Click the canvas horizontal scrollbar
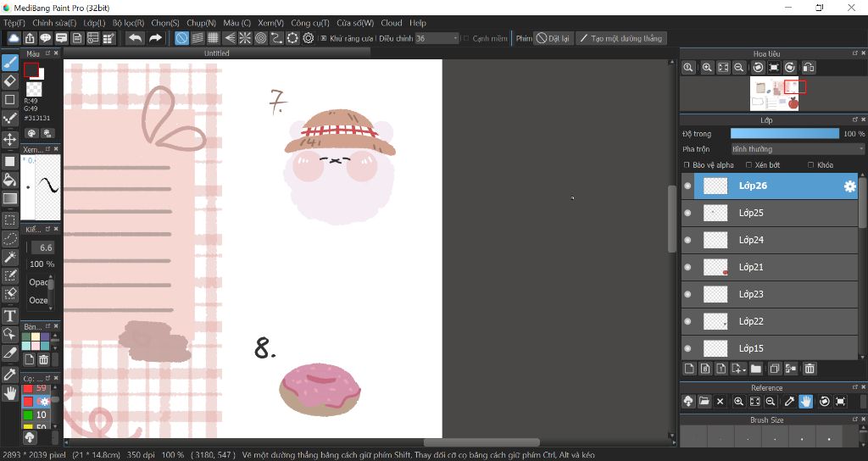868x461 pixels. point(481,442)
